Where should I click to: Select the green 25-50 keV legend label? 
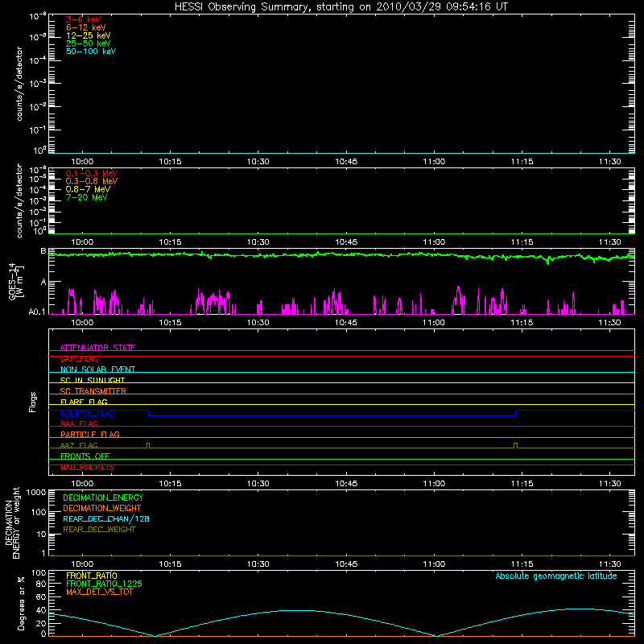coord(88,43)
